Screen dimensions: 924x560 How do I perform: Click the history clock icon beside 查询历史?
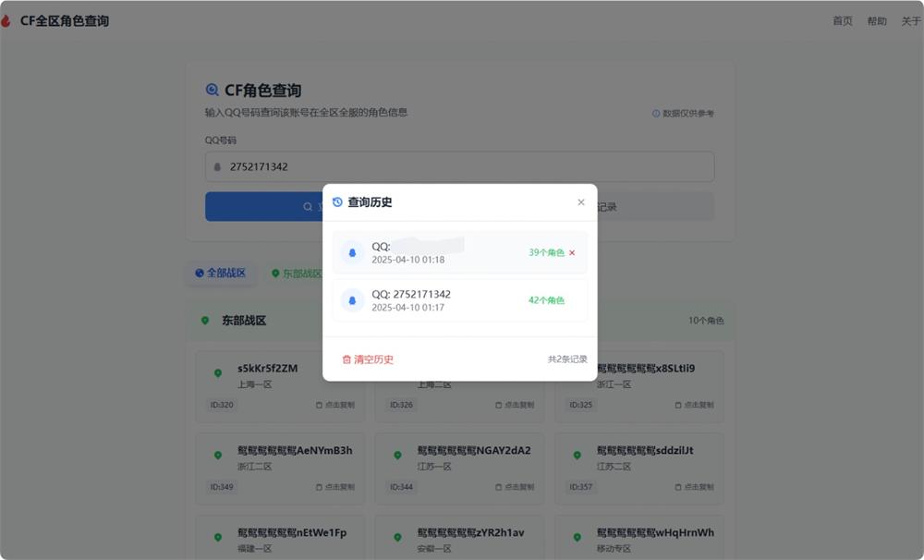[x=337, y=202]
